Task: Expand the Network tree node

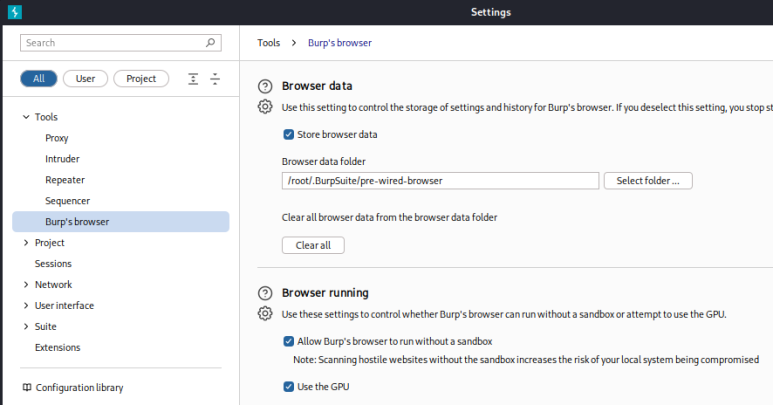Action: click(x=26, y=284)
